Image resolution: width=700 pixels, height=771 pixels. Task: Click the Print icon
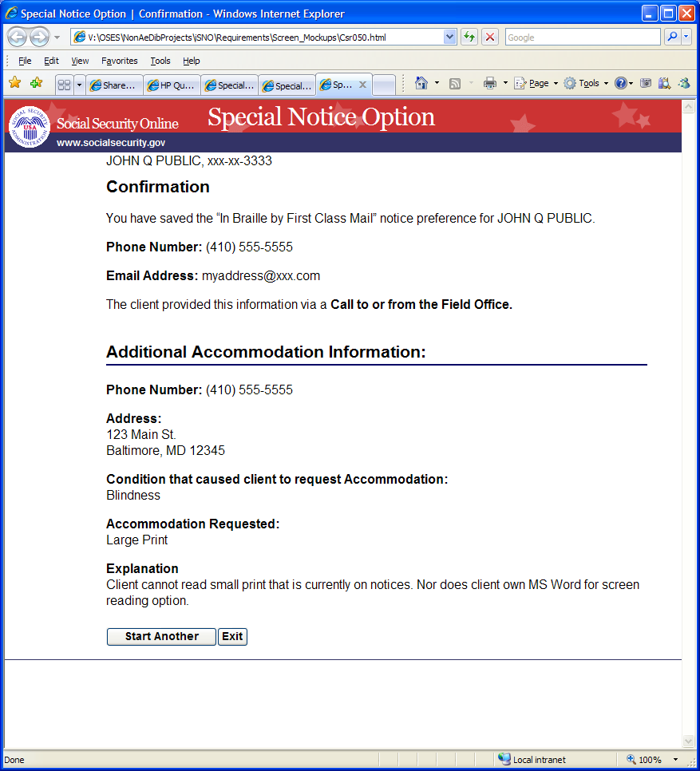pos(489,83)
